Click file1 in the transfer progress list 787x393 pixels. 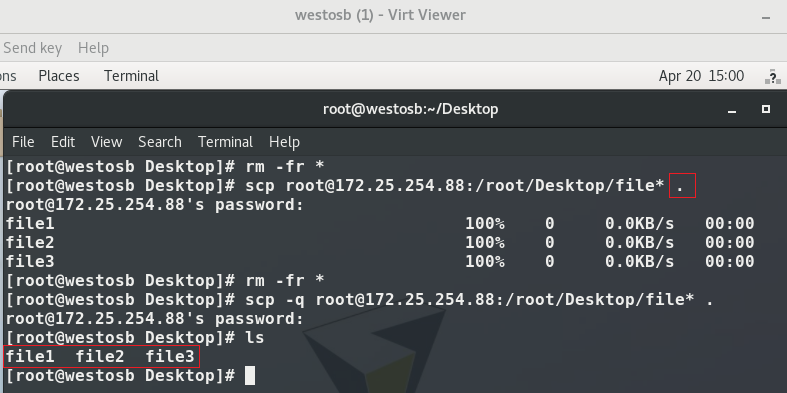point(30,224)
